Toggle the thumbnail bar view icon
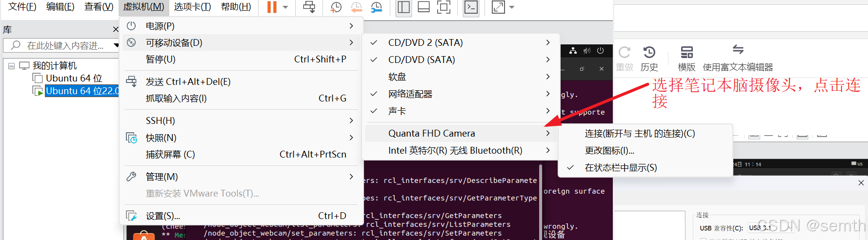 [424, 7]
